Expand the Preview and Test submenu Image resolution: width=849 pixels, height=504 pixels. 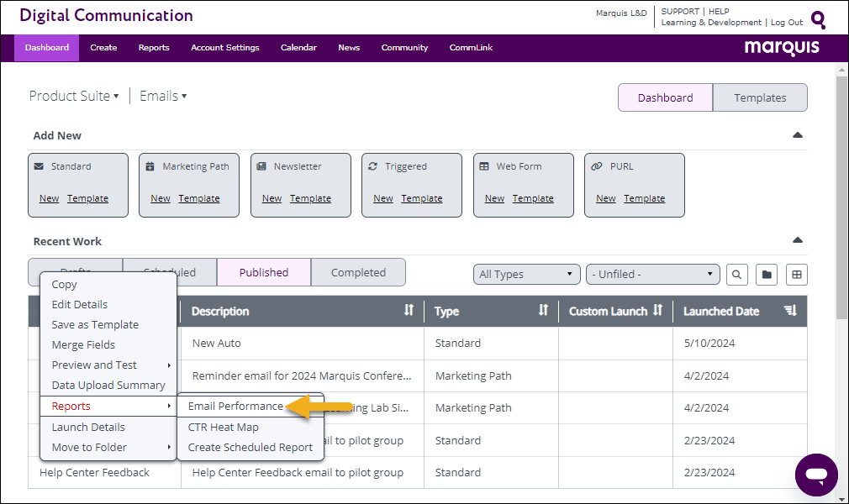click(x=108, y=365)
